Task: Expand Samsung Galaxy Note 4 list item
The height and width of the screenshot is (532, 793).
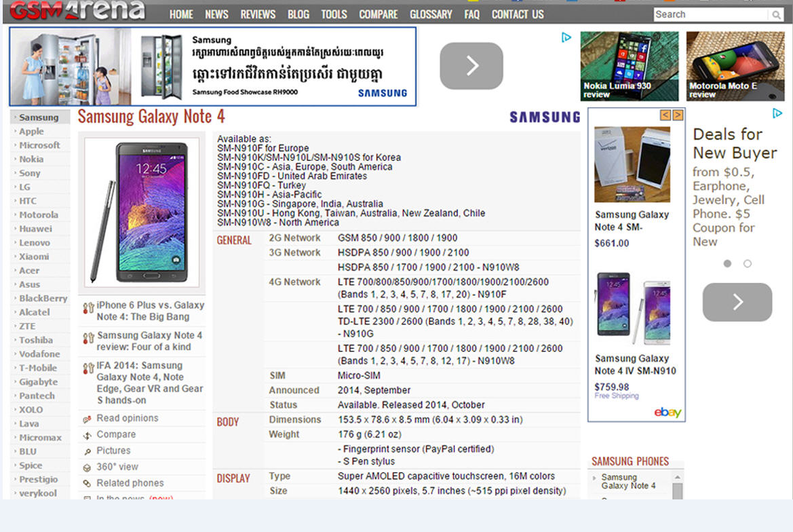Action: 594,478
